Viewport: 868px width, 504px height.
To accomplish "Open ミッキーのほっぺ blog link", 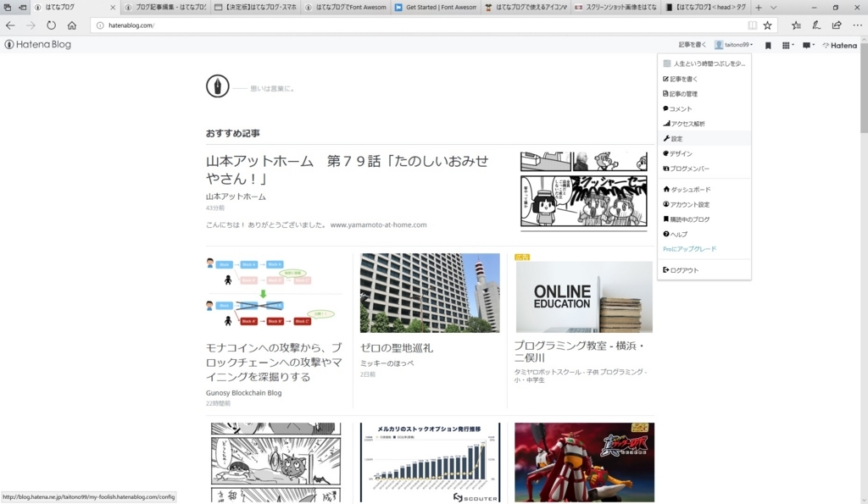I will coord(387,363).
